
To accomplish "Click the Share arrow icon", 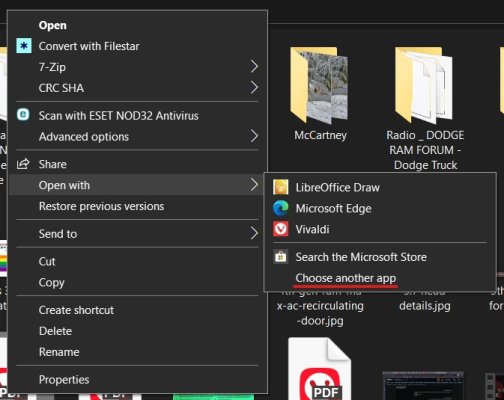I will click(23, 164).
